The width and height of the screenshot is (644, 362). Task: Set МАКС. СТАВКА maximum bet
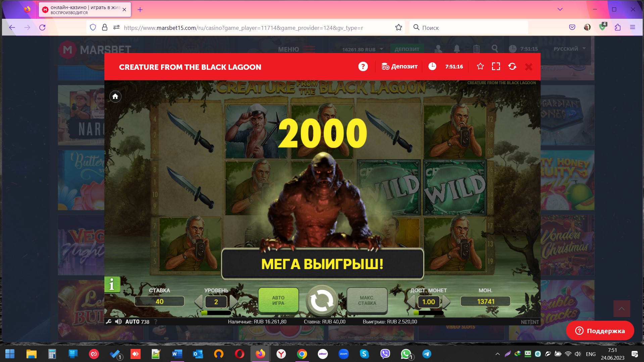367,300
